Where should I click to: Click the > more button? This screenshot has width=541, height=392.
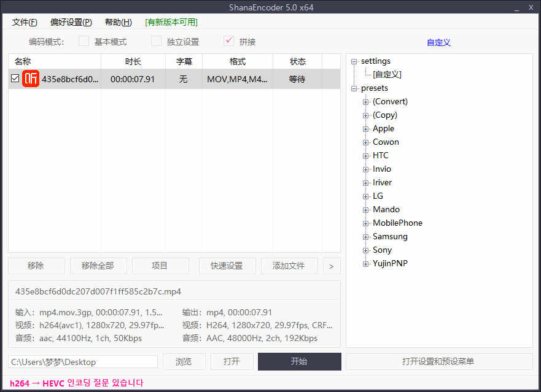332,266
